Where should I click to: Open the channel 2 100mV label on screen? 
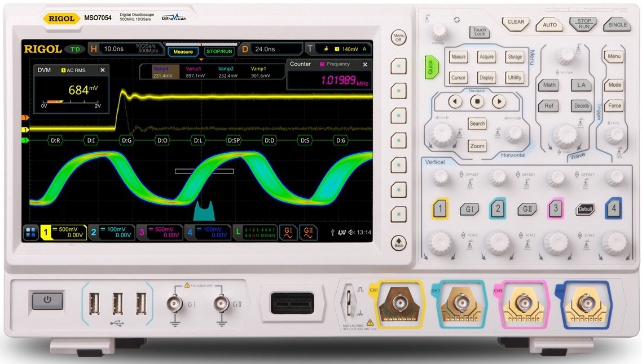[x=111, y=232]
